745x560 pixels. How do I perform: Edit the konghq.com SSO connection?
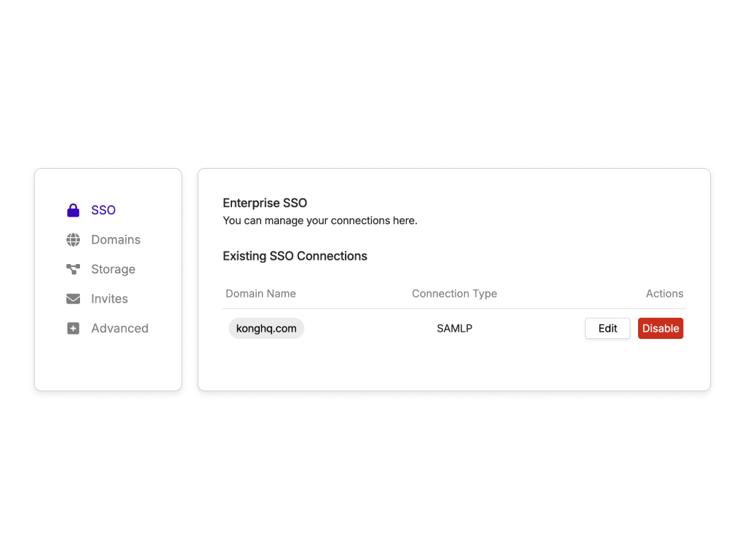[607, 328]
